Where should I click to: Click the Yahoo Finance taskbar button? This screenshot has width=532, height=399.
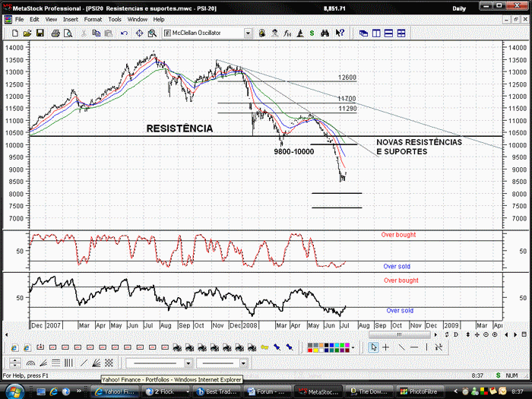pyautogui.click(x=115, y=391)
